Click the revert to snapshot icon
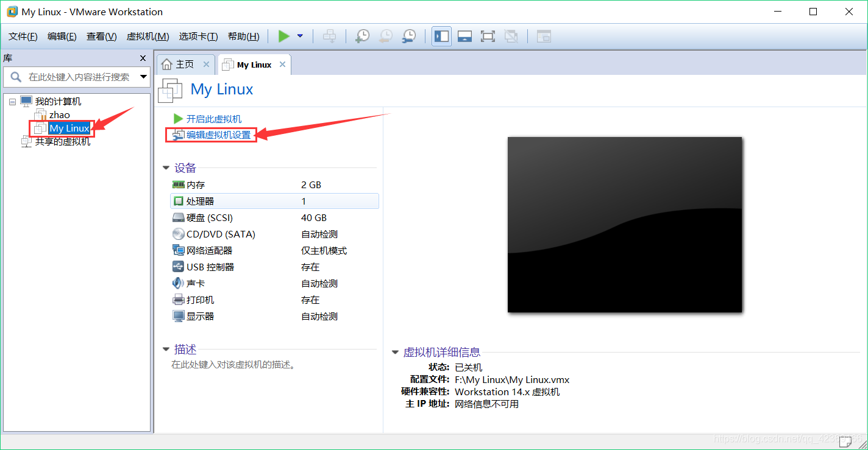The width and height of the screenshot is (868, 450). click(385, 37)
